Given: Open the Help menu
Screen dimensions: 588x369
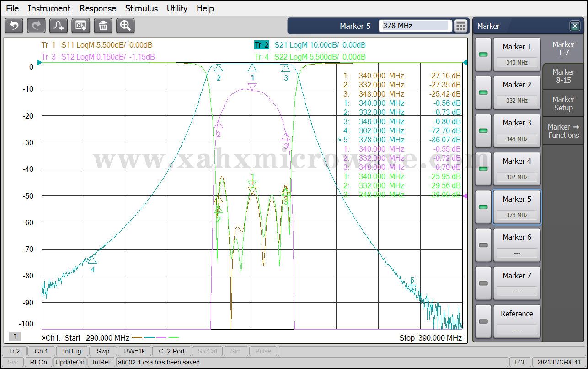Looking at the screenshot, I should 205,8.
